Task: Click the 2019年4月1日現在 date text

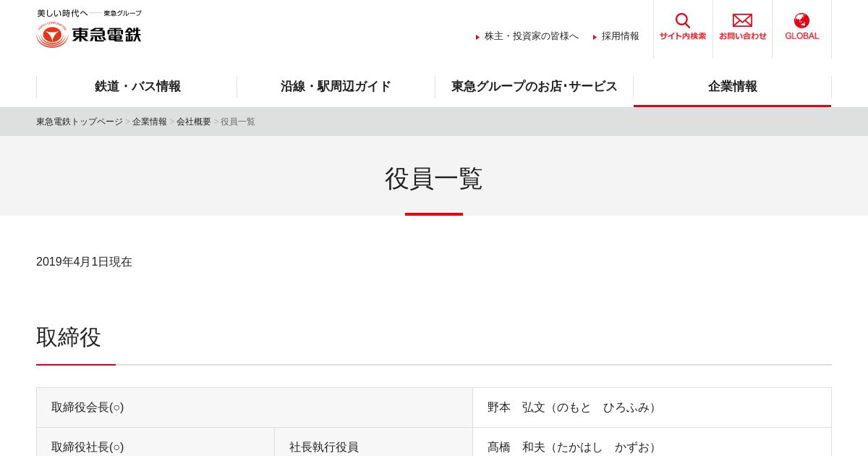Action: pos(84,262)
